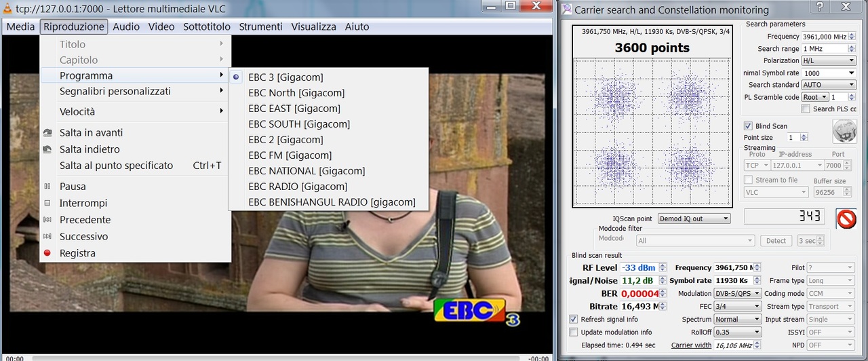Click the Salta indietro icon
Viewport: 868px width, 361px height.
tap(47, 149)
